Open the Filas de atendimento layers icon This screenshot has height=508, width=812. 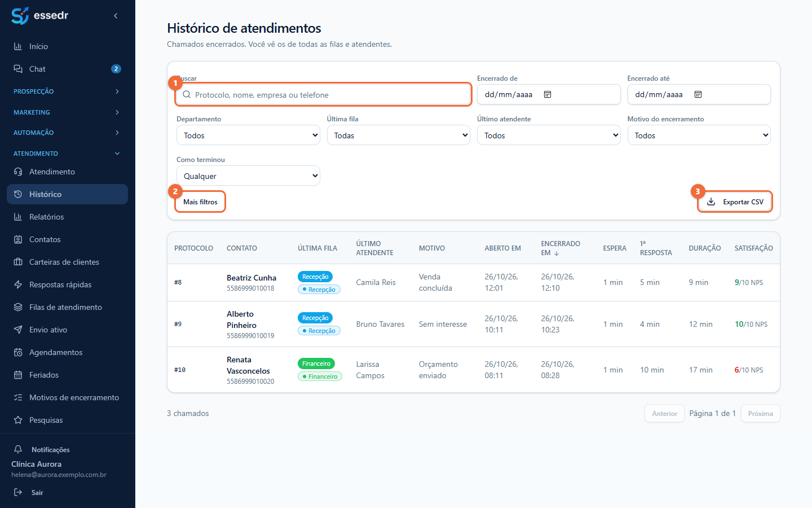click(x=18, y=307)
